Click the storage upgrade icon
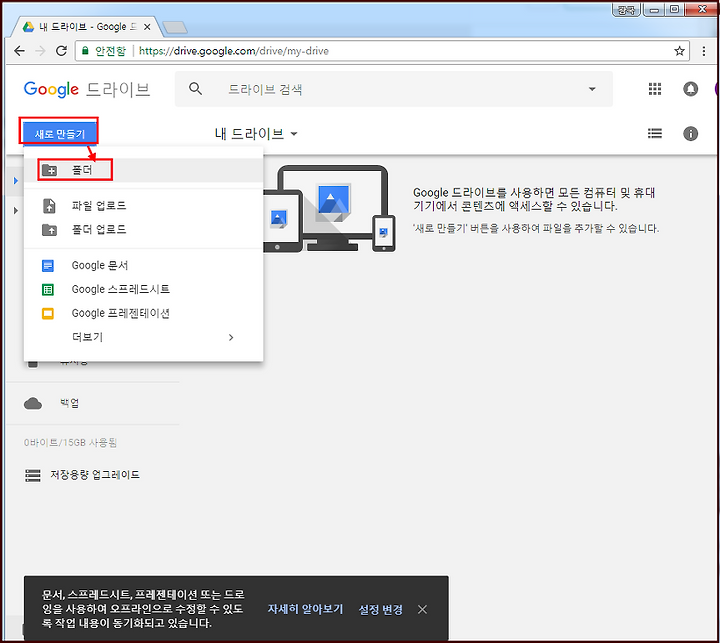Screen dimensions: 720x643 pos(33,475)
